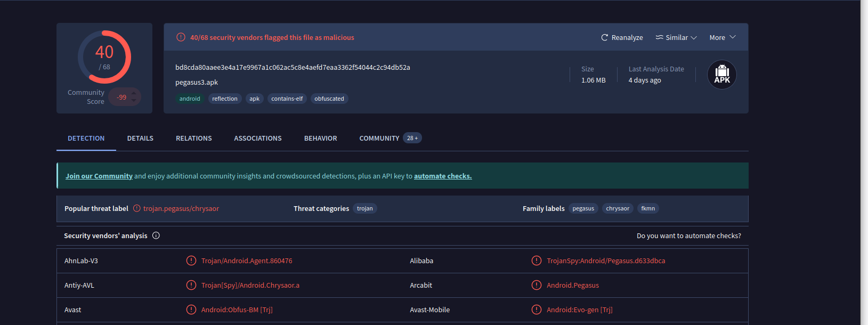The width and height of the screenshot is (868, 325).
Task: Click the chrysaor family label
Action: (x=618, y=208)
